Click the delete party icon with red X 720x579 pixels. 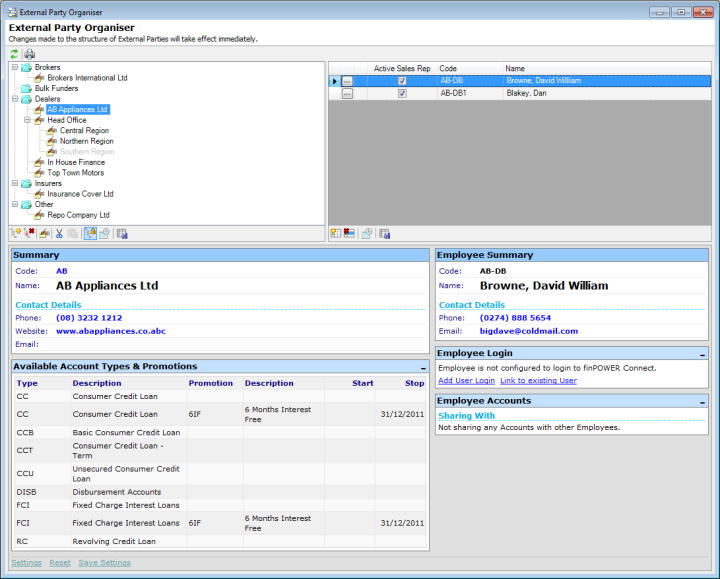coord(31,234)
